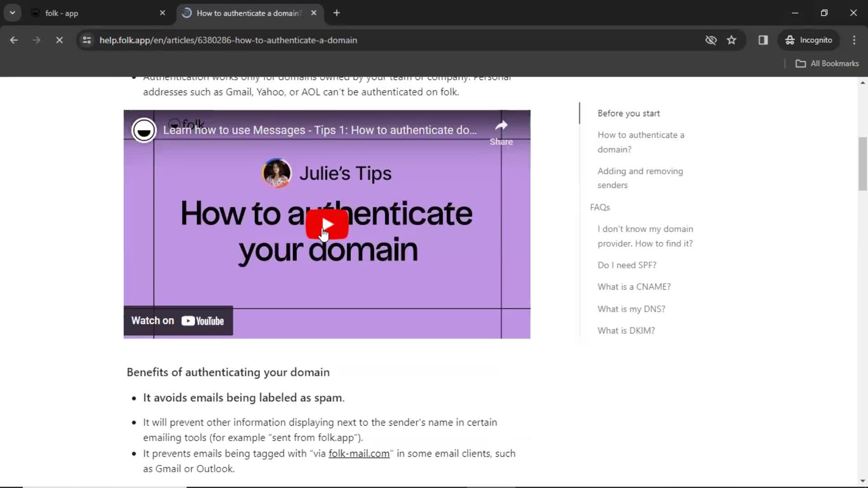
Task: Open the folk-mail.com link
Action: click(x=359, y=454)
